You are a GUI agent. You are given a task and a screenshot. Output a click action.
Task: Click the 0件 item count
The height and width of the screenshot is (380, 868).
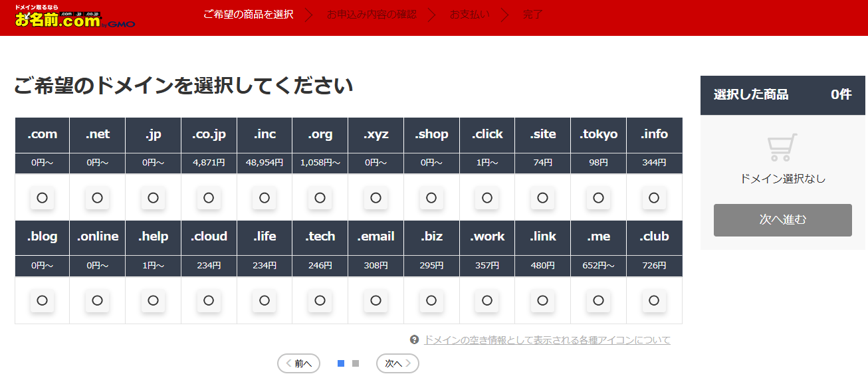tap(841, 94)
